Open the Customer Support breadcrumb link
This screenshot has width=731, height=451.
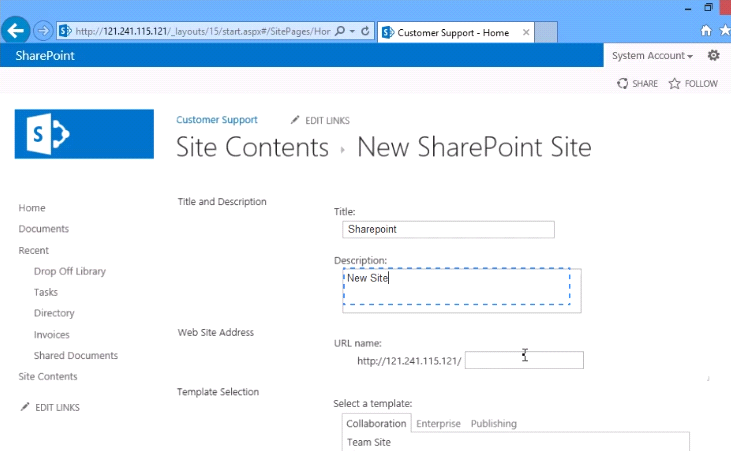[217, 120]
